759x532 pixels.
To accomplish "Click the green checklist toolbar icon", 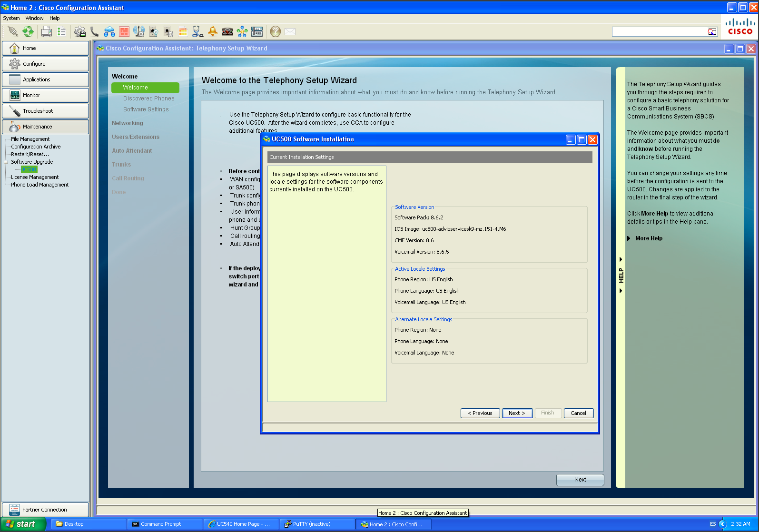I will (61, 31).
